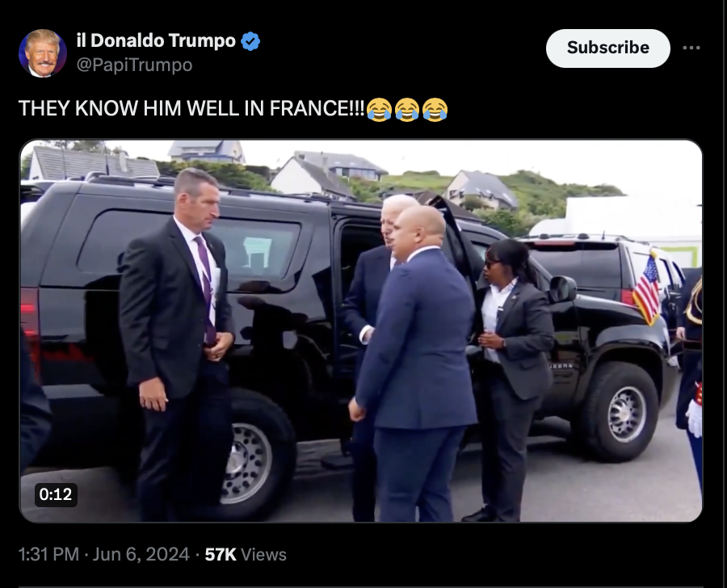Open the il Donaldo Trumpo display name

156,41
